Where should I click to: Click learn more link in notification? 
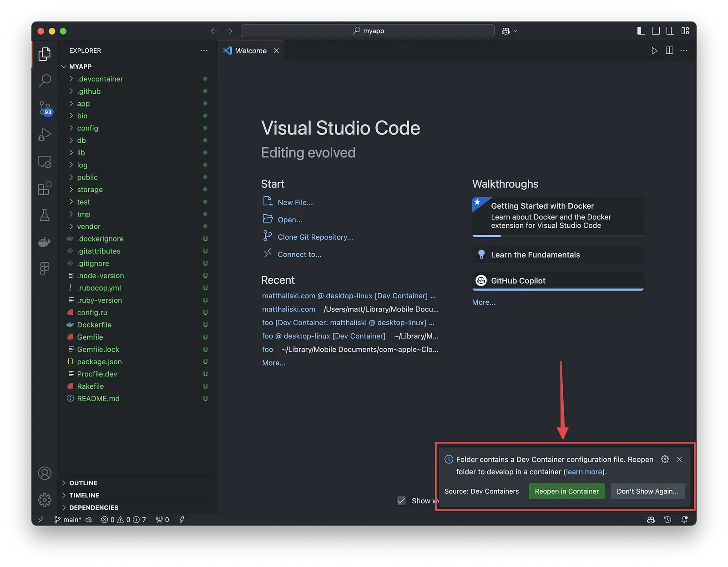584,472
